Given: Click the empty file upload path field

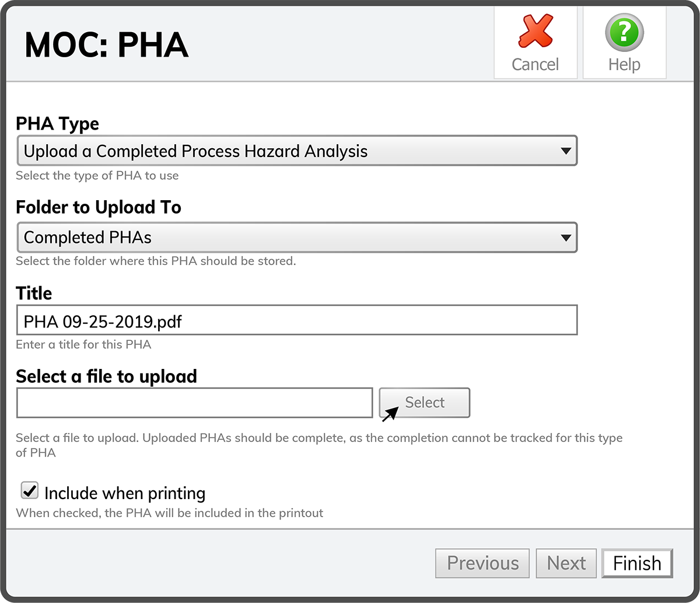Looking at the screenshot, I should 194,403.
